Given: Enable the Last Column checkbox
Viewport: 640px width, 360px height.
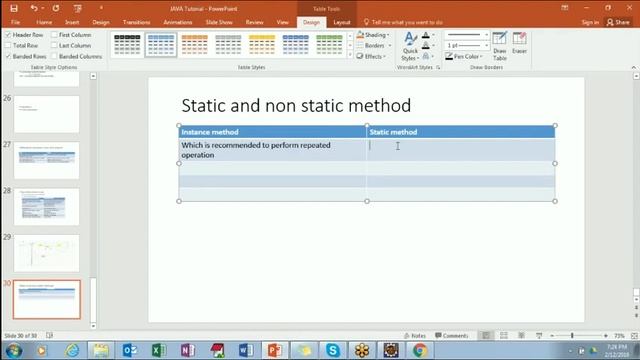Looking at the screenshot, I should [54, 45].
